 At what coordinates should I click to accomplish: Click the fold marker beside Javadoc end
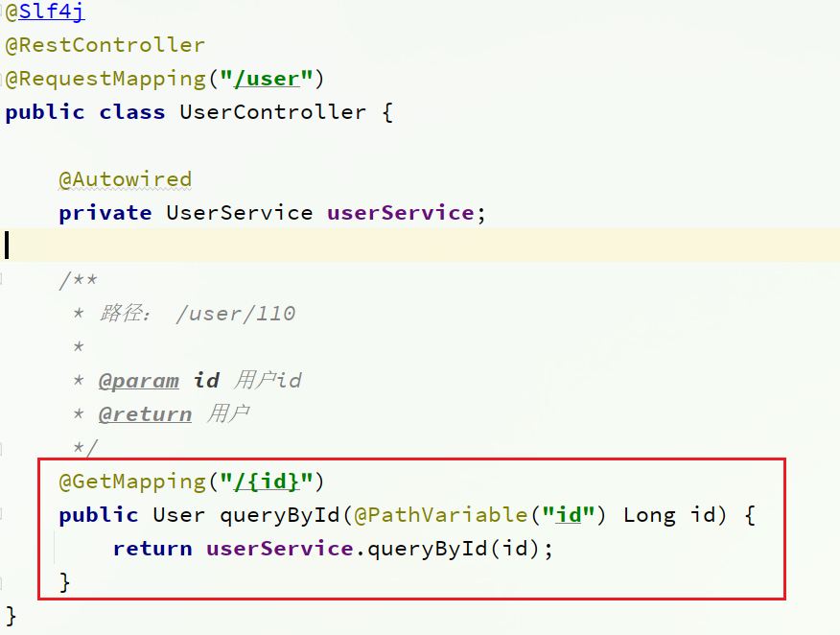(x=2, y=449)
